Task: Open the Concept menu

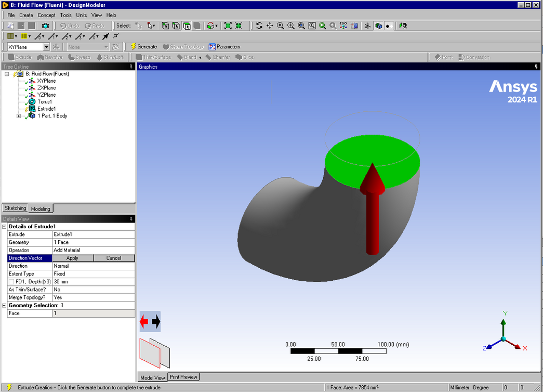Action: 46,15
